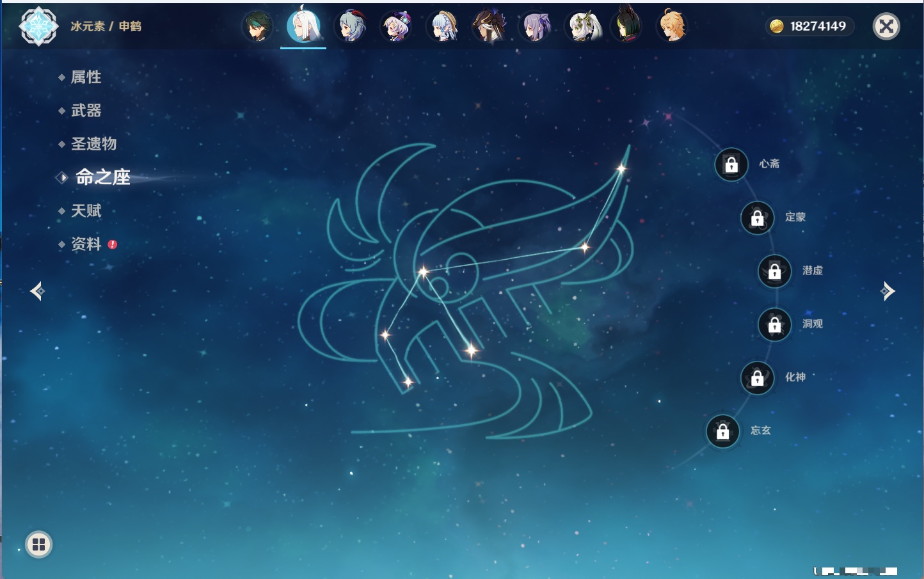Image resolution: width=924 pixels, height=579 pixels.
Task: Click the red alert badge beside 资料
Action: click(x=113, y=244)
